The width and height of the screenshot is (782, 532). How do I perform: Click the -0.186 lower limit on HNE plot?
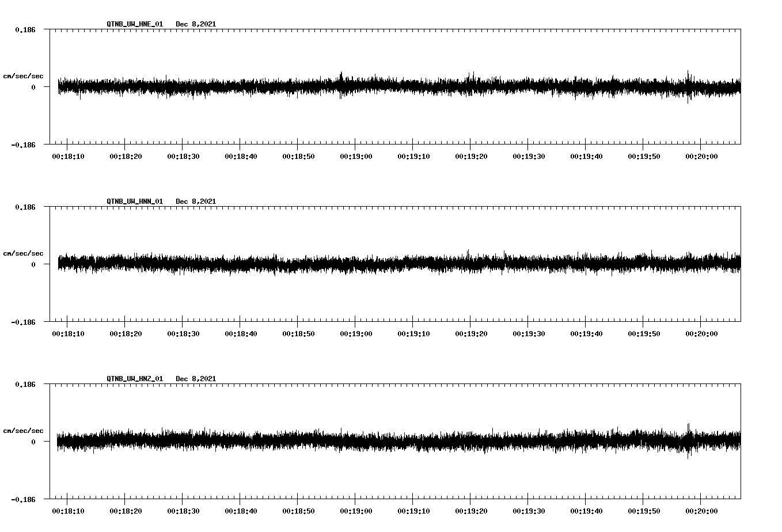tap(23, 145)
